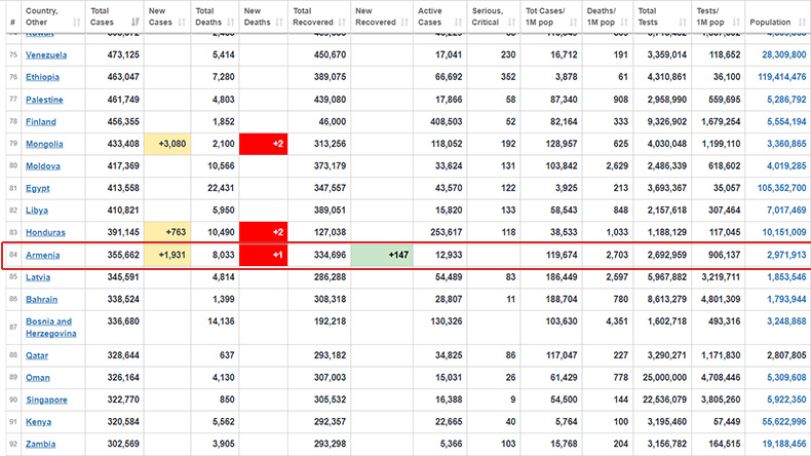This screenshot has height=456, width=811.
Task: Select Armenia's new recovered cell +147
Action: click(x=382, y=255)
